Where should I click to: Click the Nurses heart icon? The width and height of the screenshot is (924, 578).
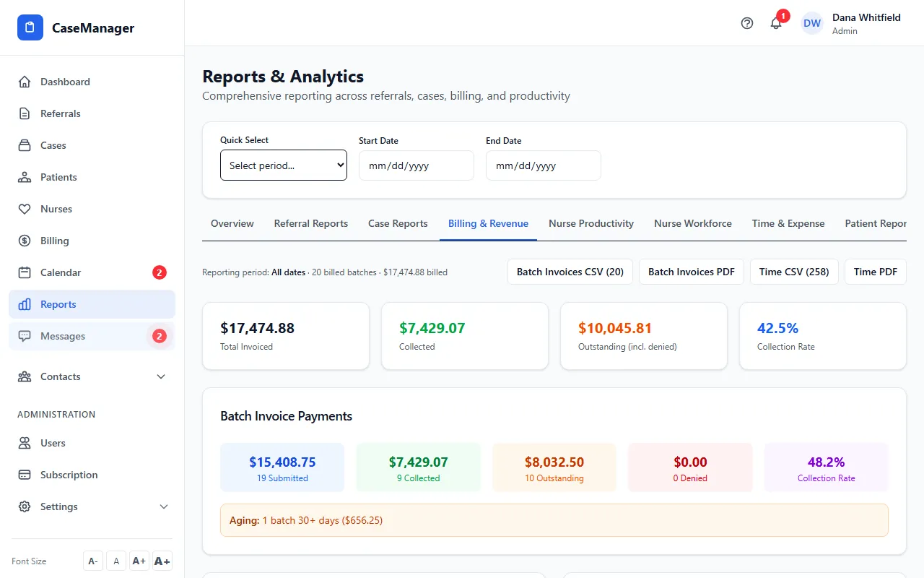click(25, 209)
